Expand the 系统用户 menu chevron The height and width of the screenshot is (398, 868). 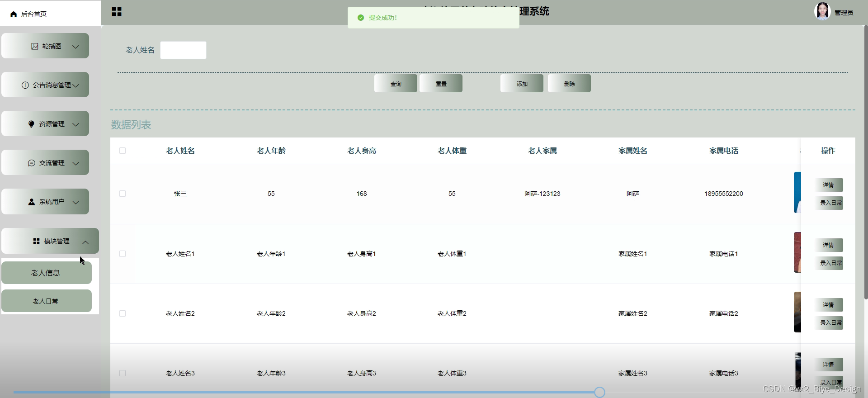coord(76,202)
